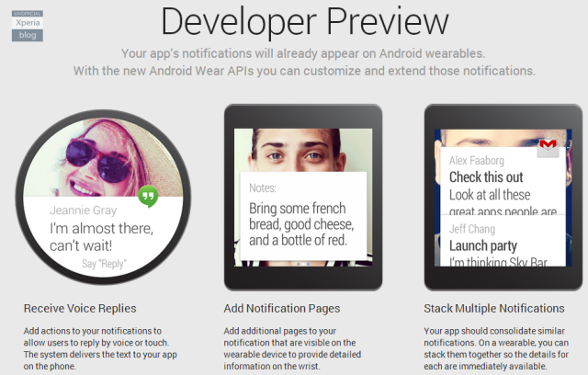Open the 'Launch party' notification

pos(483,245)
